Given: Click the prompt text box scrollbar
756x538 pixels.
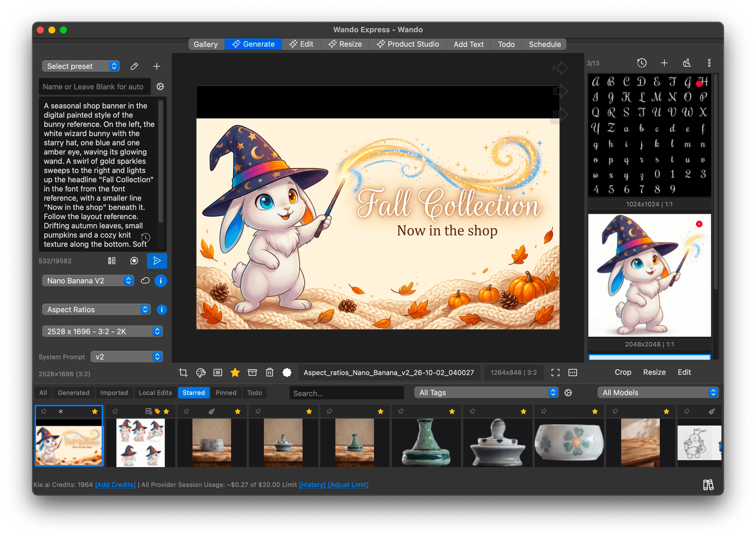Looking at the screenshot, I should (x=161, y=161).
